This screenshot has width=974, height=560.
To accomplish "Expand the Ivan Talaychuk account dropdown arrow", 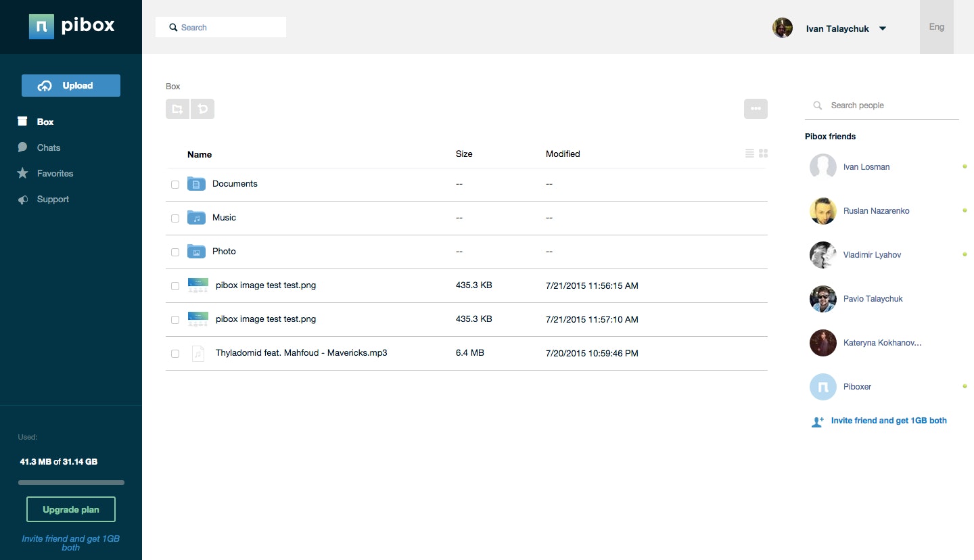I will [x=883, y=28].
